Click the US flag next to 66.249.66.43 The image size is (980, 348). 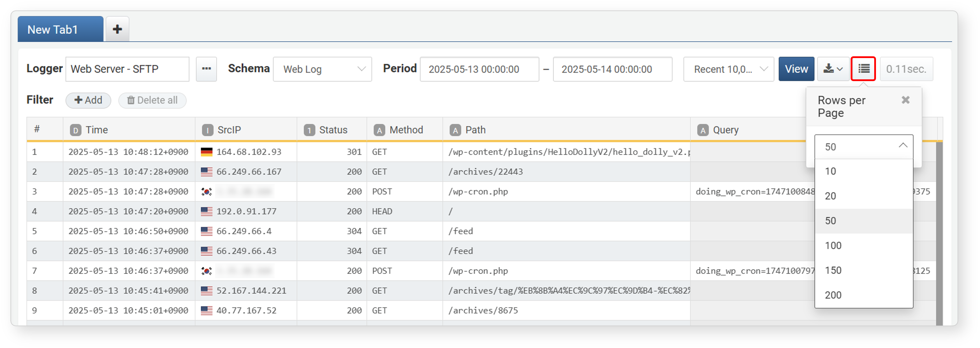pos(207,251)
